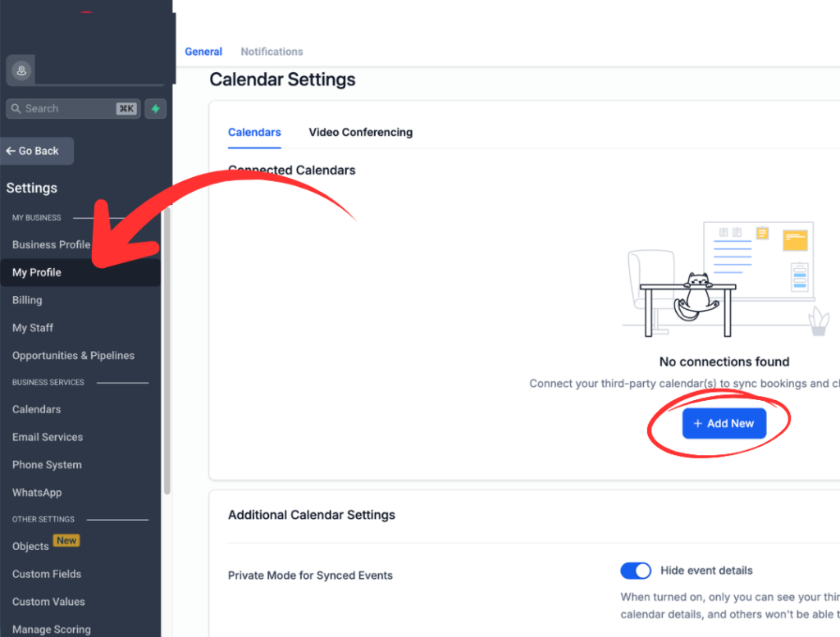Click the magnifier icon in search box
The height and width of the screenshot is (637, 840).
coord(16,108)
